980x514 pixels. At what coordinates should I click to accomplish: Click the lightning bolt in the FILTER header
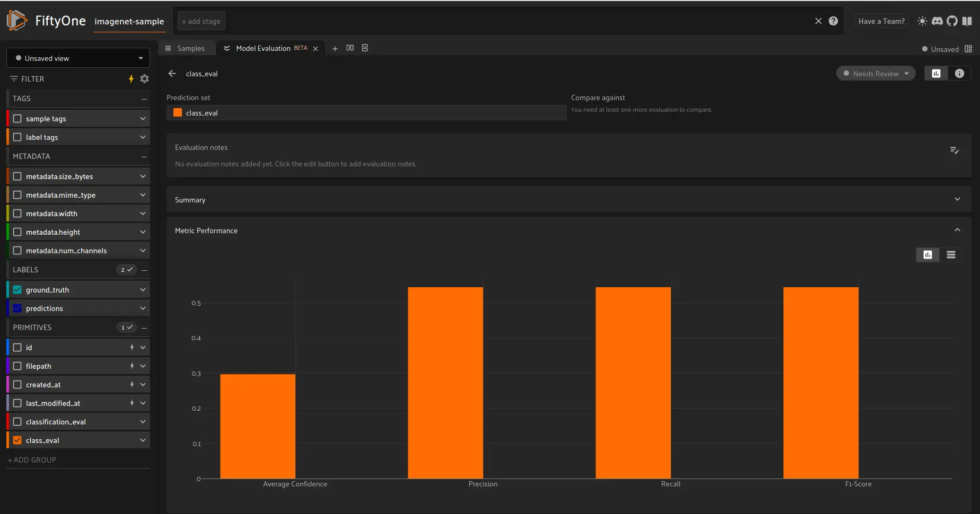pyautogui.click(x=131, y=79)
